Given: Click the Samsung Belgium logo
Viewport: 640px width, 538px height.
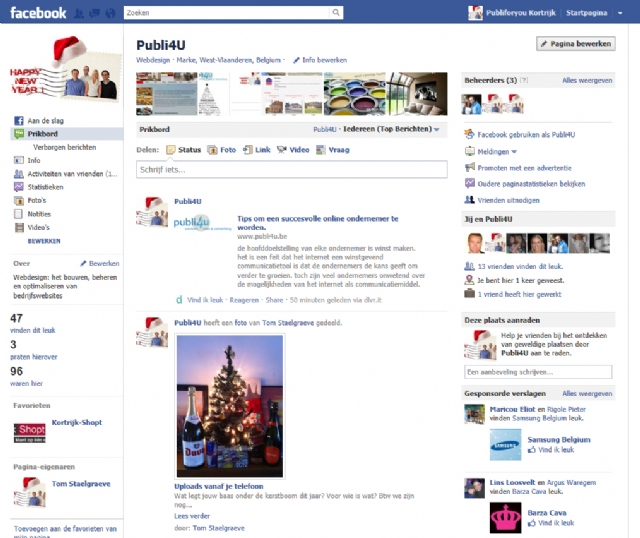Looking at the screenshot, I should pyautogui.click(x=505, y=445).
